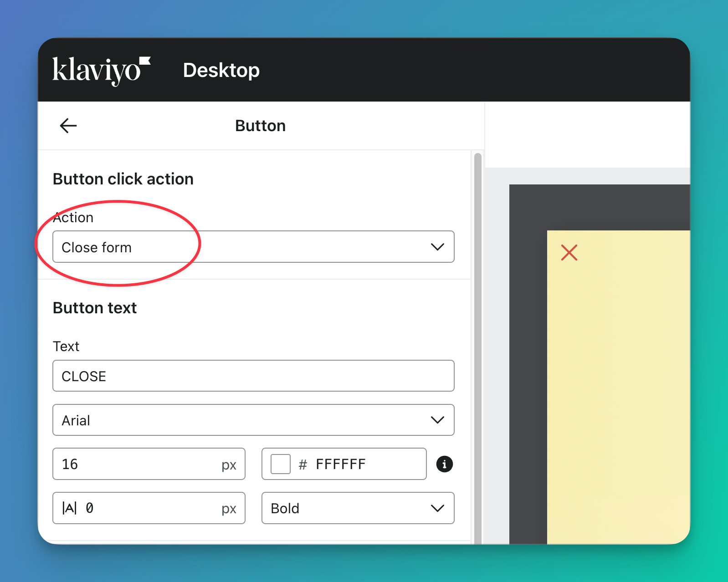728x582 pixels.
Task: Click the Button panel title
Action: coord(260,126)
